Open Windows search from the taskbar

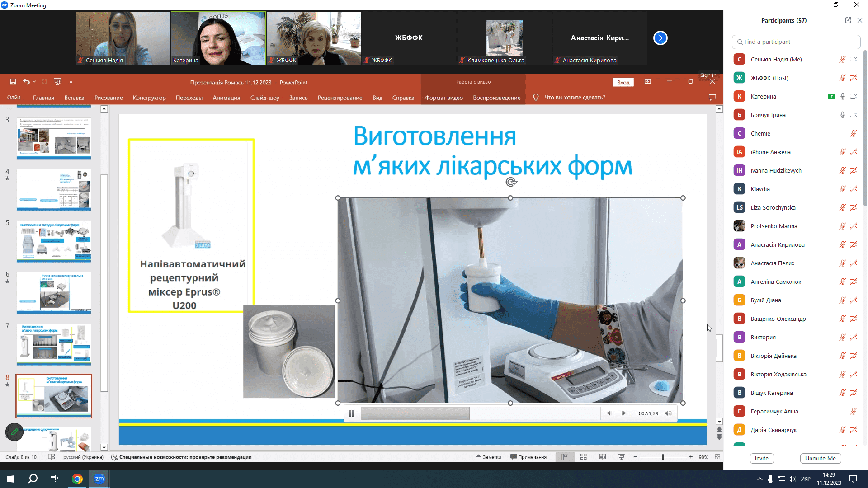33,479
